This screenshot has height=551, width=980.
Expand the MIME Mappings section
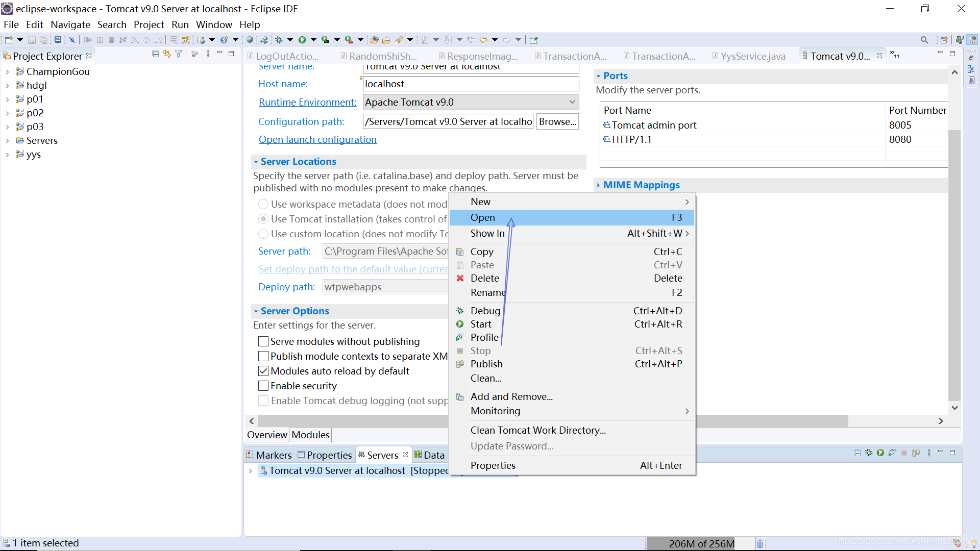[x=598, y=185]
